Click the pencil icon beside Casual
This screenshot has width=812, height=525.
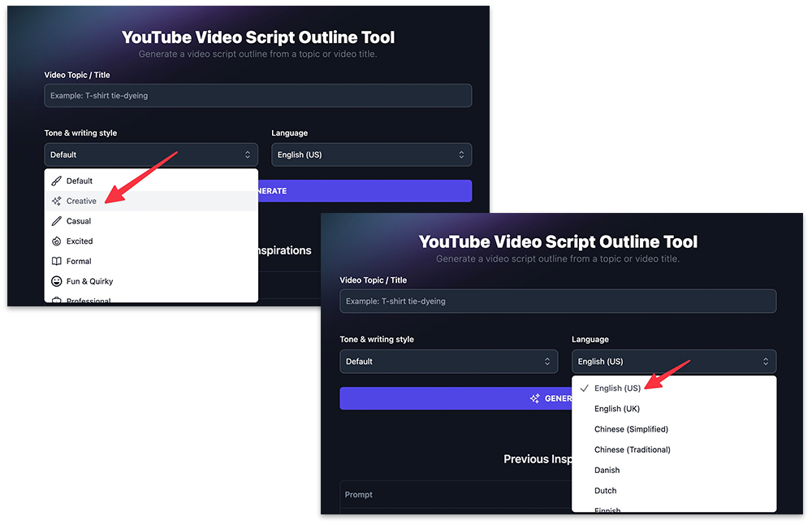[x=56, y=220]
